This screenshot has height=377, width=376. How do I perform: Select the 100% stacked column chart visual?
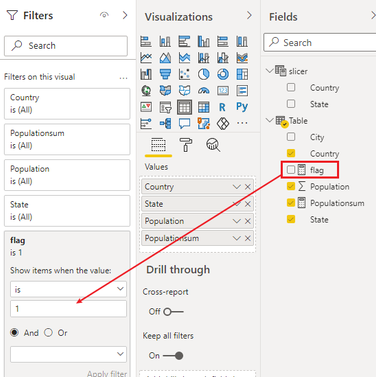(x=242, y=42)
